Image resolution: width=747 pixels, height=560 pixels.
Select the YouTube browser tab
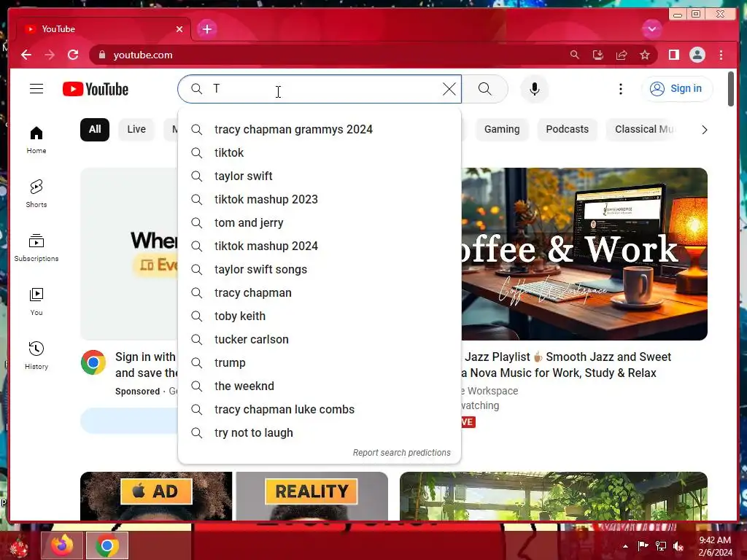104,29
